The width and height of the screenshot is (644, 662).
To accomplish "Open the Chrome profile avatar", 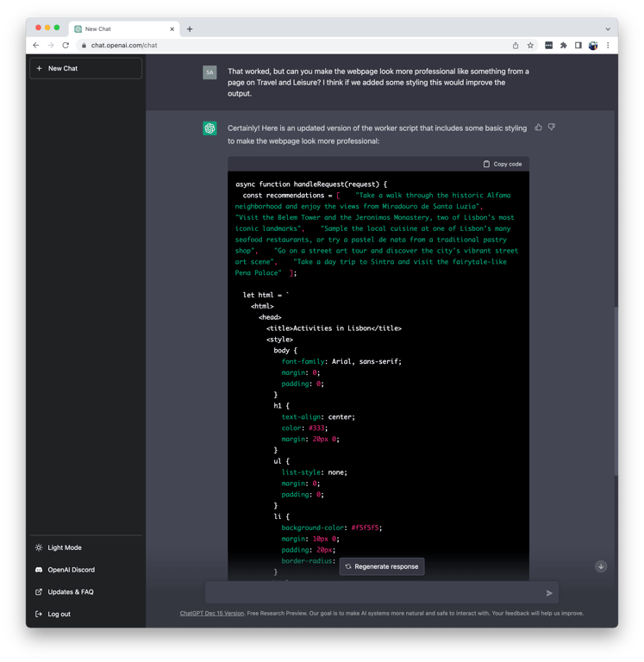I will 593,46.
